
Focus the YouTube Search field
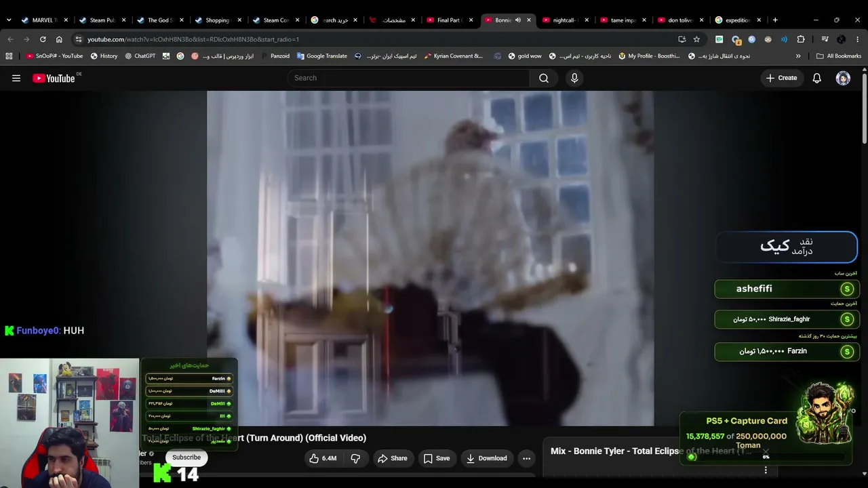coord(409,78)
